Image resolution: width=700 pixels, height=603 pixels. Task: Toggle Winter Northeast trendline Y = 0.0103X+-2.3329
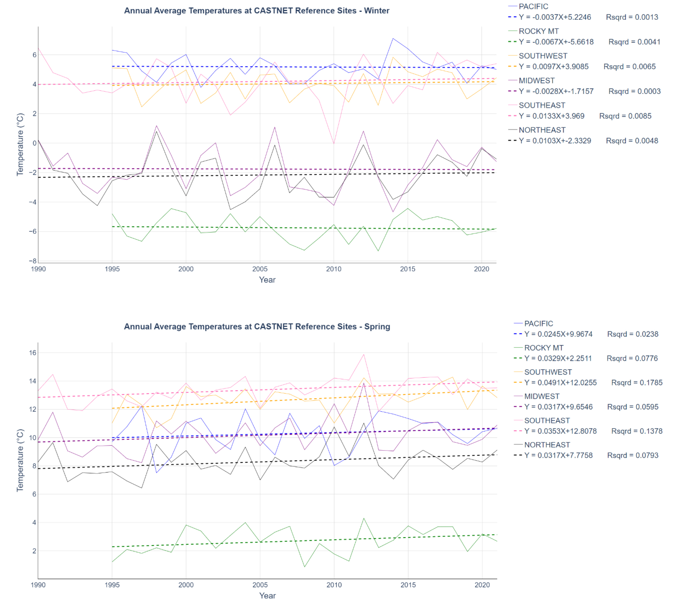(x=555, y=140)
